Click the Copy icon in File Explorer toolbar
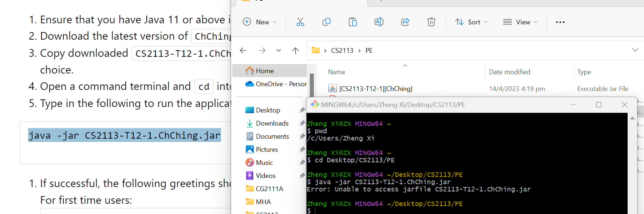The image size is (644, 214). pyautogui.click(x=327, y=22)
